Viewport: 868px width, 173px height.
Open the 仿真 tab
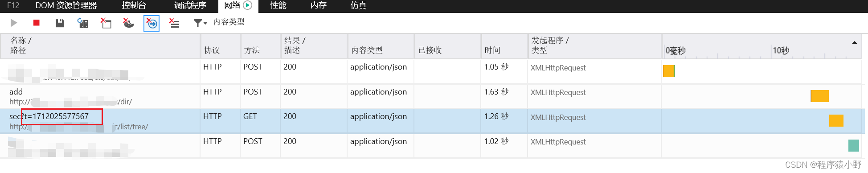click(359, 5)
